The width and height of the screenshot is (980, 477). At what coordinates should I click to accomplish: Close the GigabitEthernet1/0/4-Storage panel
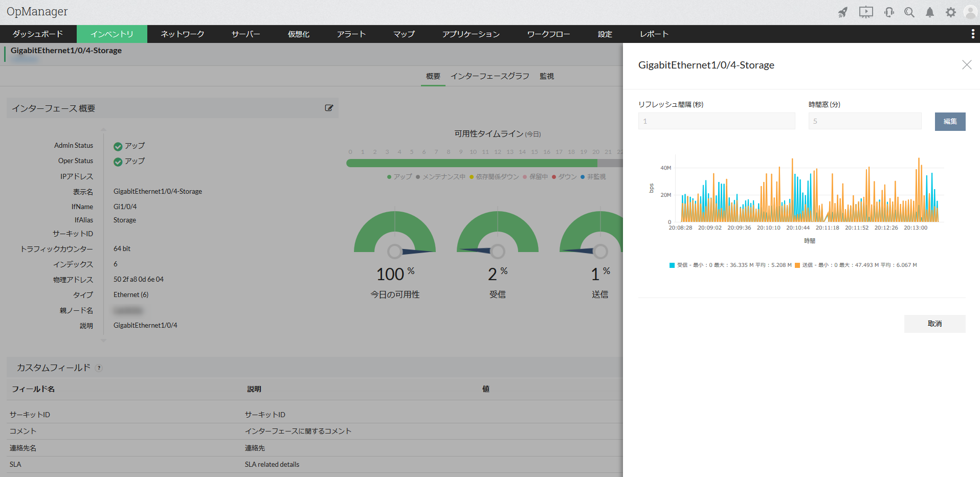966,65
